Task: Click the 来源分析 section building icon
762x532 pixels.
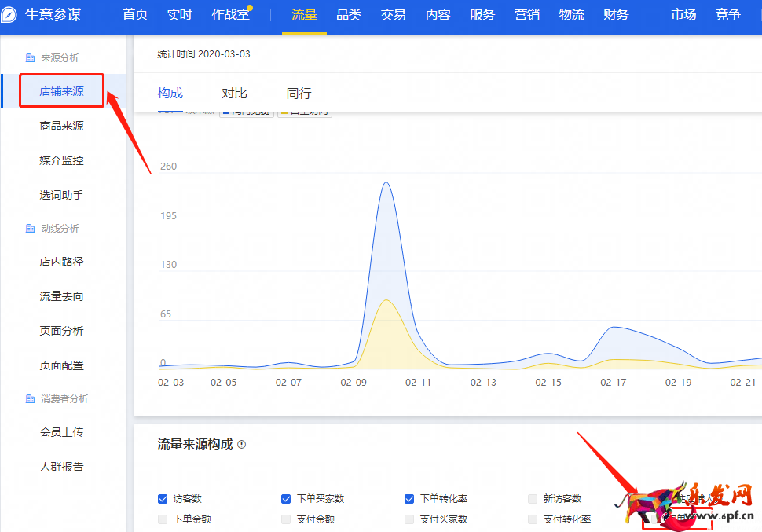Action: pos(31,58)
